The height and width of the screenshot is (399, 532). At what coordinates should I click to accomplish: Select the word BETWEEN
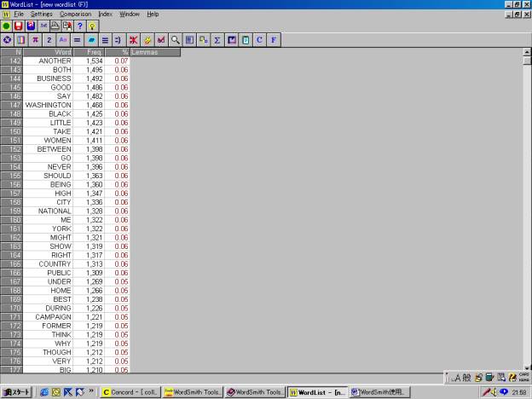(54, 149)
